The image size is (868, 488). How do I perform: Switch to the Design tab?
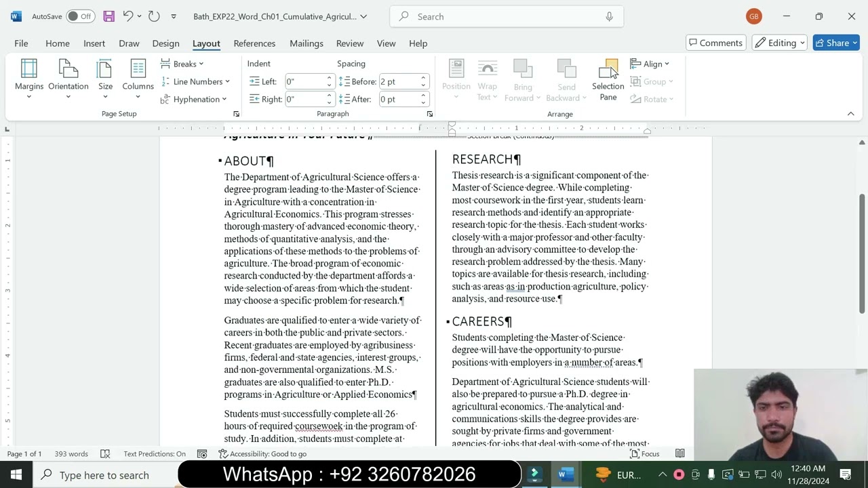[165, 43]
